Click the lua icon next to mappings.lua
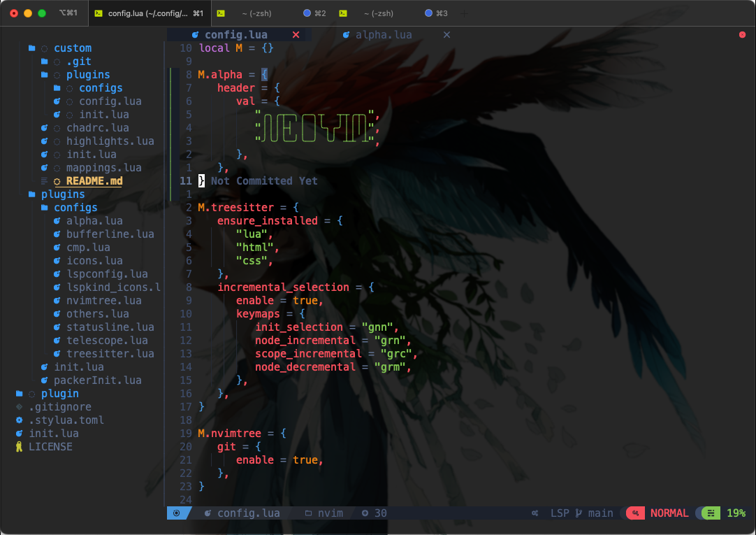Screen dimensions: 756x535 pos(44,167)
